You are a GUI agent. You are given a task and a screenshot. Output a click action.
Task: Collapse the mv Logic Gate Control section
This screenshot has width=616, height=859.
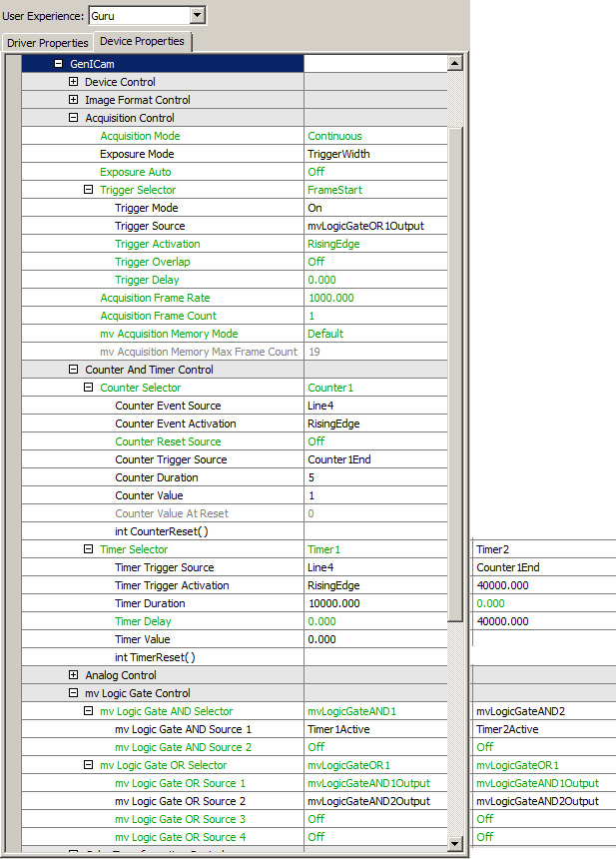point(74,693)
